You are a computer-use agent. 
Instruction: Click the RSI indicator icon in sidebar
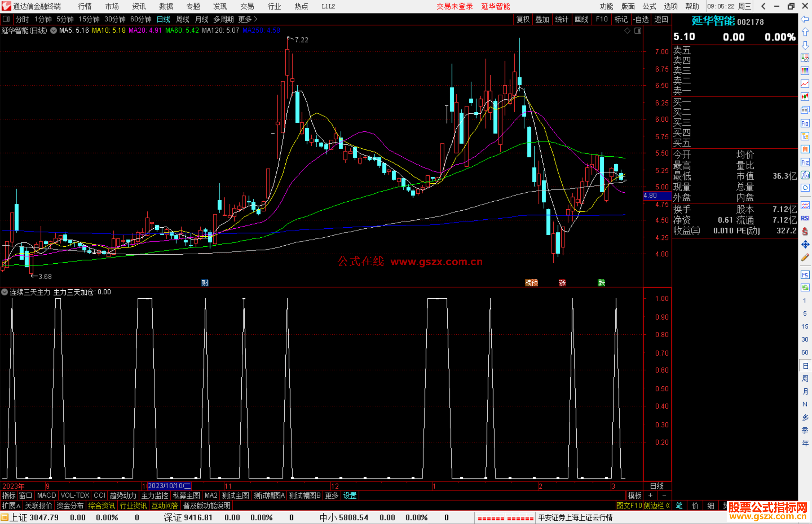point(805,218)
